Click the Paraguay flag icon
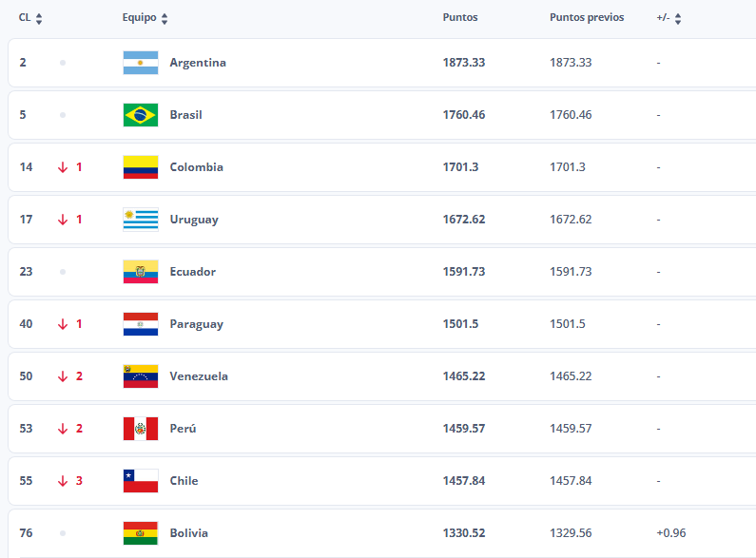Screen dimensions: 756x558 coord(141,324)
